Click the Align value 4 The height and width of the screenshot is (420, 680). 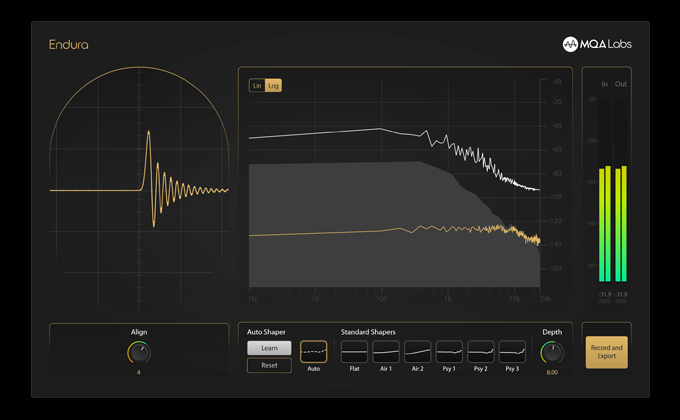pyautogui.click(x=138, y=372)
